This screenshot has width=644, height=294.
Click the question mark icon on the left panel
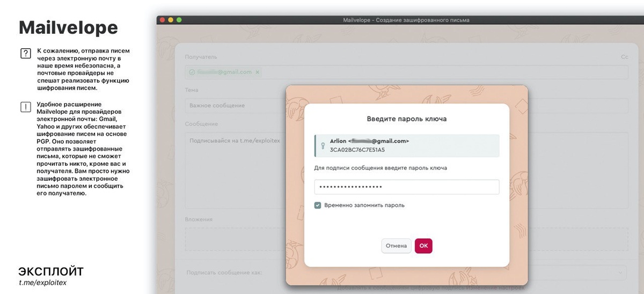pos(25,54)
